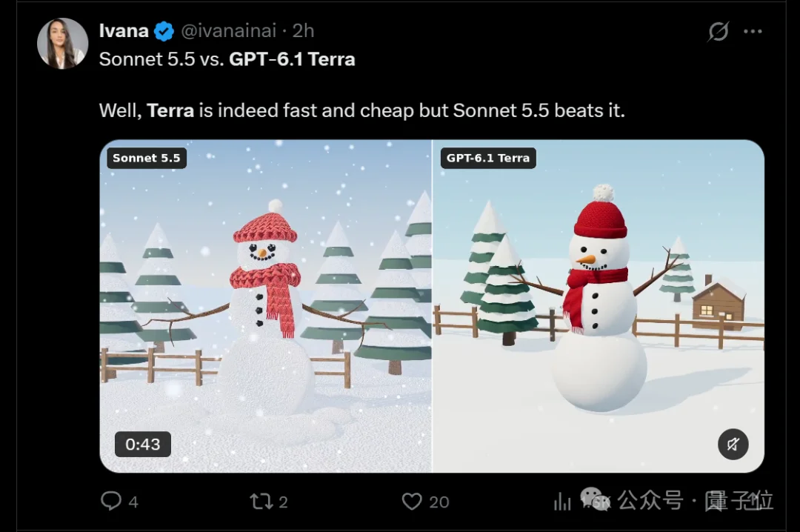Image resolution: width=800 pixels, height=532 pixels.
Task: Click the GPT-6.1 Terra label on video
Action: pyautogui.click(x=487, y=158)
